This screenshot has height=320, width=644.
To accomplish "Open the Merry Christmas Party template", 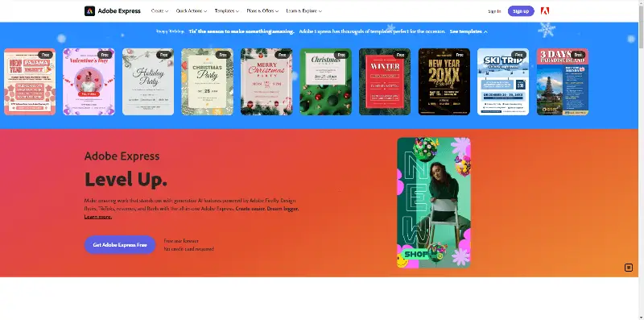I will coord(266,82).
